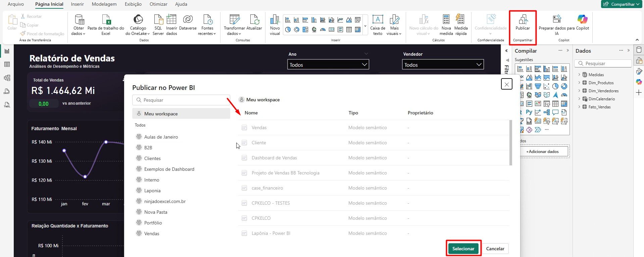Screen dimensions: 644x257
Task: Close the Publicar no Power BI dialog
Action: tap(506, 84)
